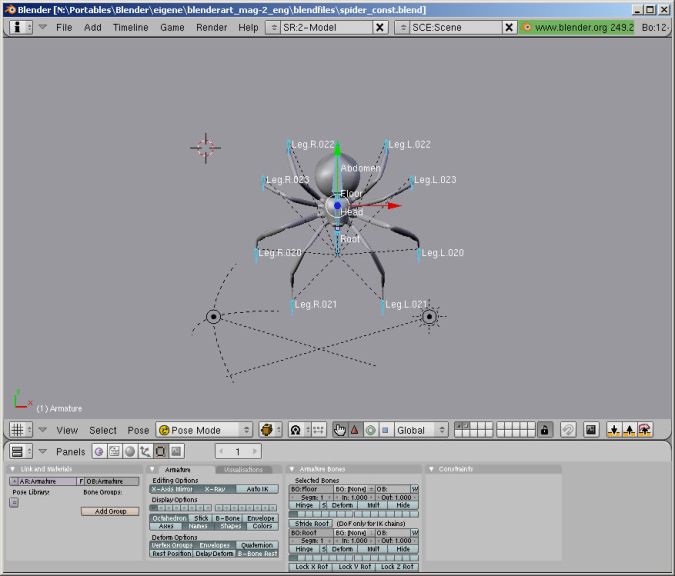Open the Script panels icon
Image resolution: width=675 pixels, height=576 pixels.
click(x=115, y=451)
